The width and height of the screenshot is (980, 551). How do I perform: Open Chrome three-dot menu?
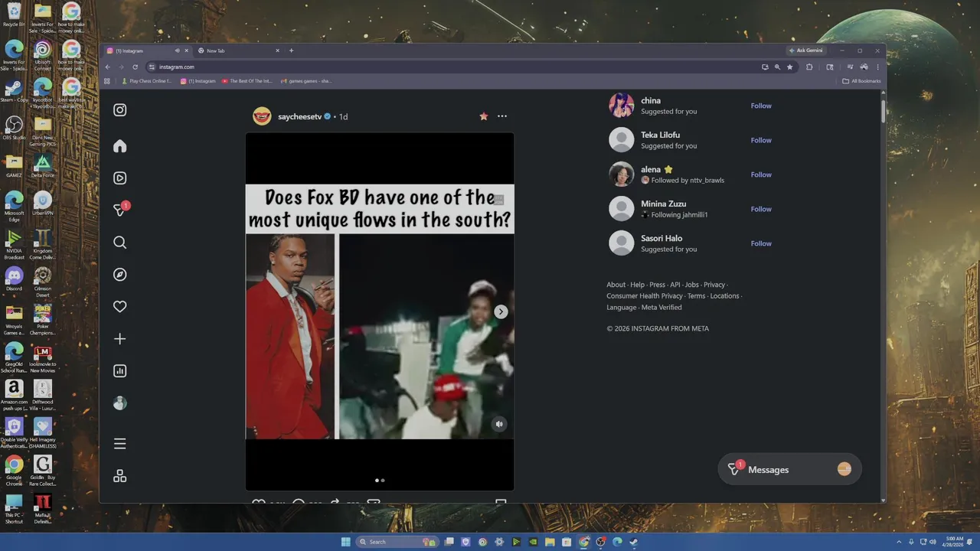877,67
